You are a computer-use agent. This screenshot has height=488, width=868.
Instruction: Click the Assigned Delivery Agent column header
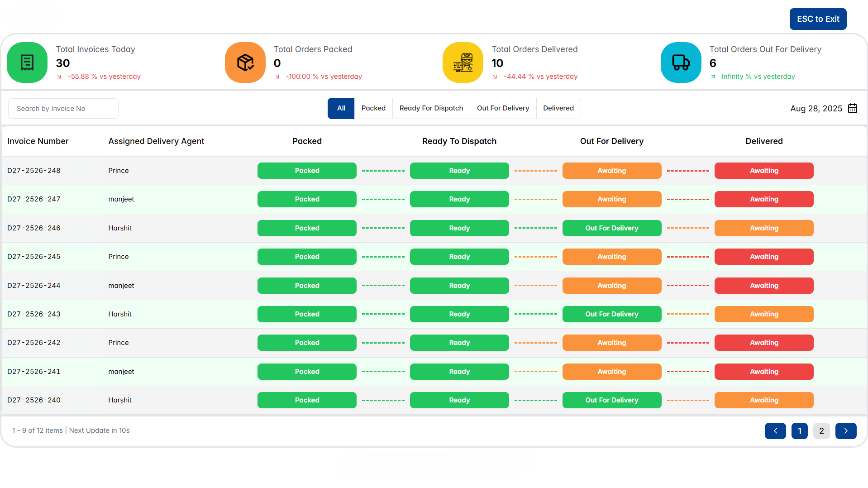[156, 141]
